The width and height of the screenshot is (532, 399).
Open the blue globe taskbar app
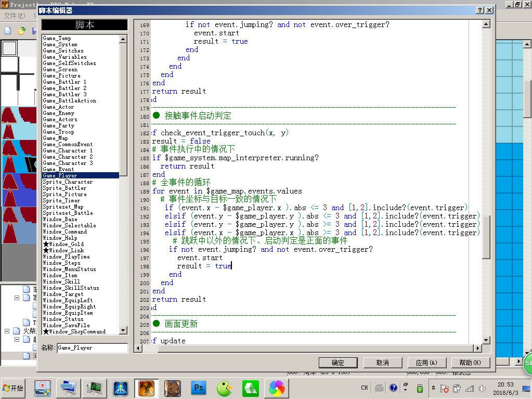coord(121,388)
